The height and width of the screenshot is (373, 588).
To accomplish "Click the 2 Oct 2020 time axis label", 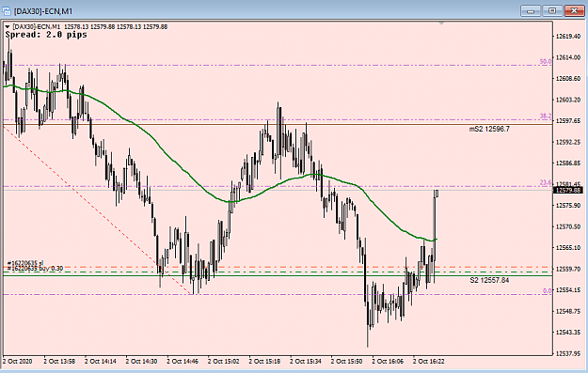I will coord(18,362).
